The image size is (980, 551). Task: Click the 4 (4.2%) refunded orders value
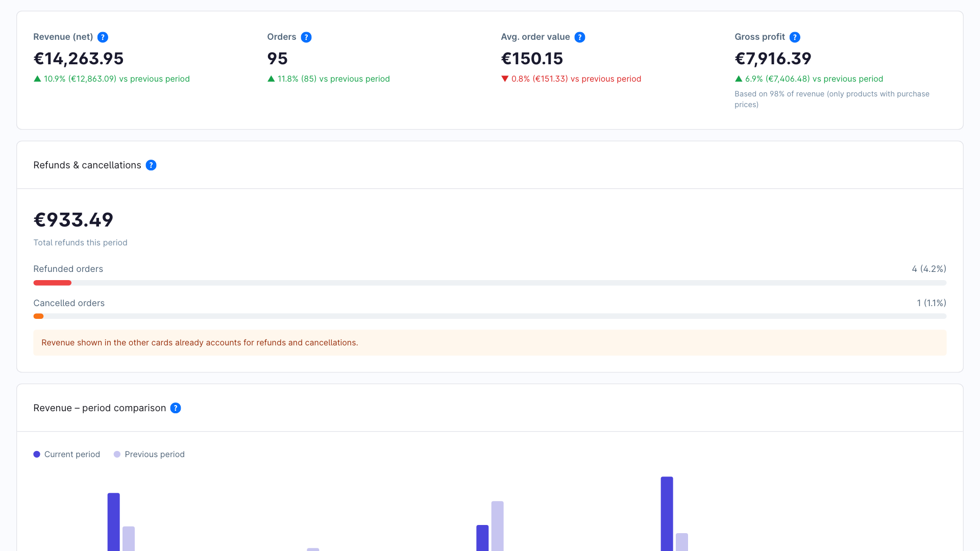[x=929, y=269]
